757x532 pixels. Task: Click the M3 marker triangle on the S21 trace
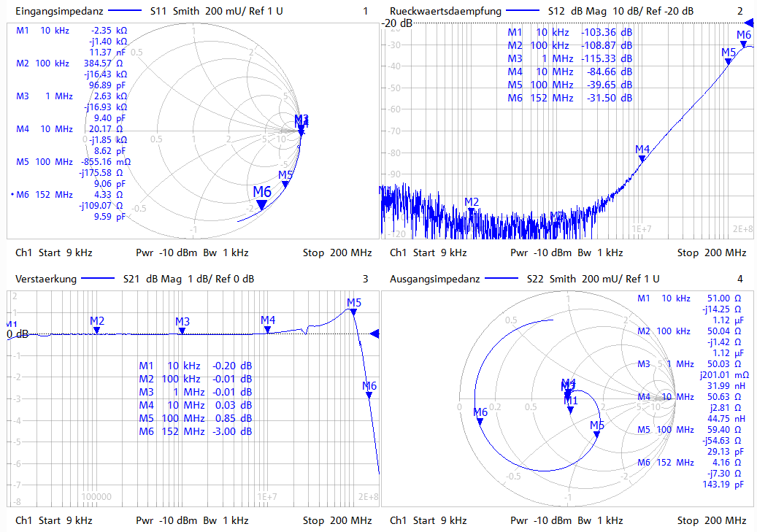click(x=182, y=331)
